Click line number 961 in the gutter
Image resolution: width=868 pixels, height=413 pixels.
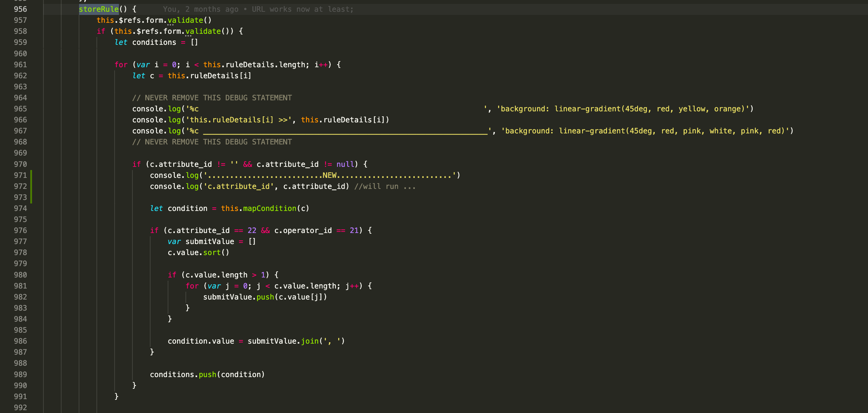(x=20, y=65)
